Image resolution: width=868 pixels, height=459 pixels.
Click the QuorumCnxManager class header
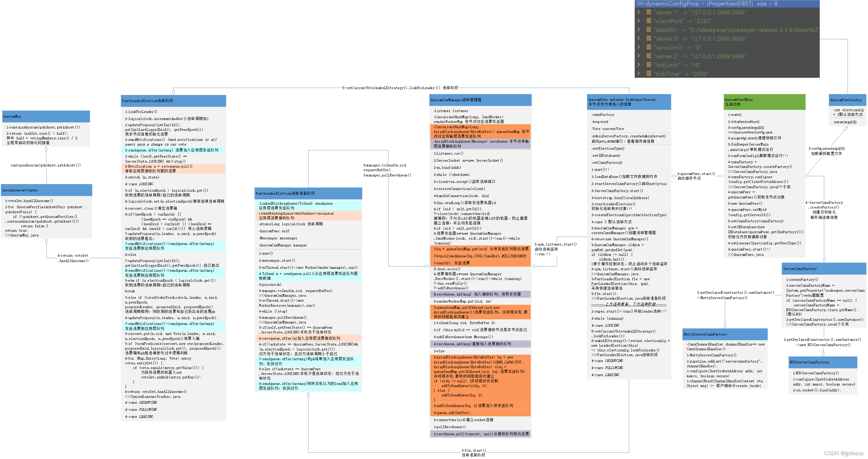click(480, 100)
